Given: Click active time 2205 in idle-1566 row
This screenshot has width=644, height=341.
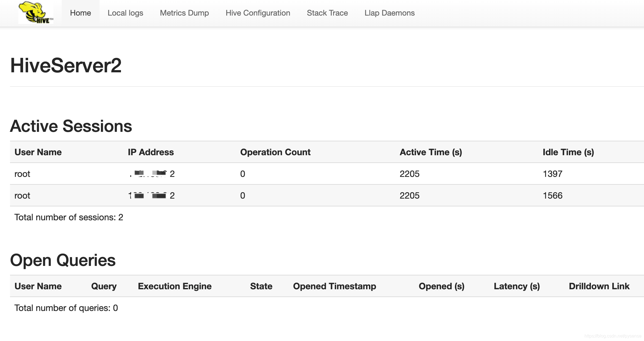Looking at the screenshot, I should click(x=410, y=196).
